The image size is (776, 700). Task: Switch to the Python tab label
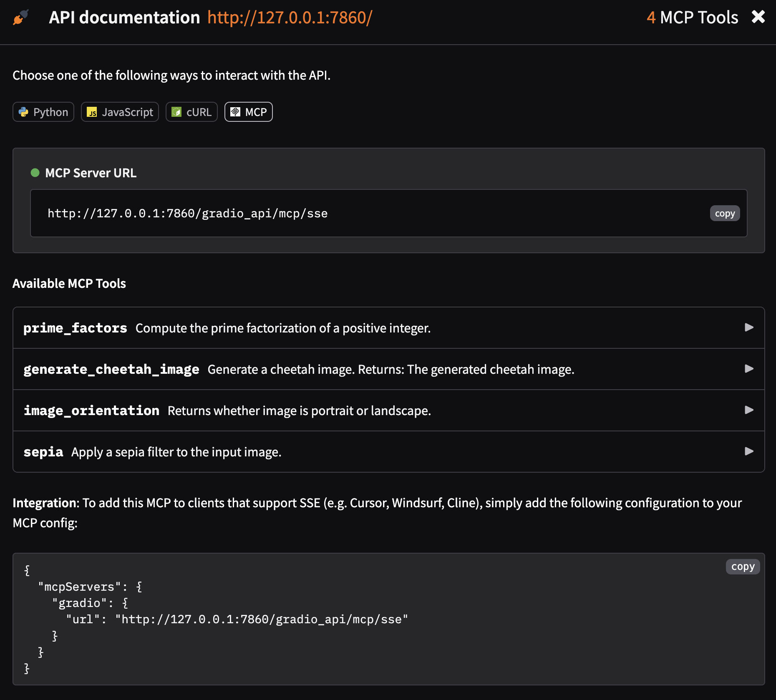click(x=50, y=112)
